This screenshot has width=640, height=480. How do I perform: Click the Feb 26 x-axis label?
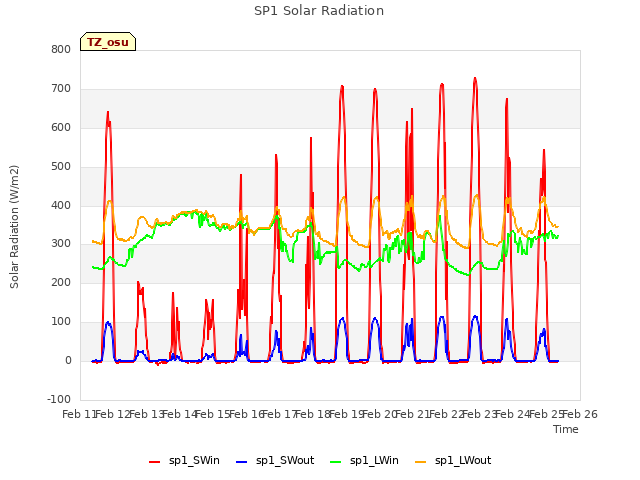tap(580, 415)
